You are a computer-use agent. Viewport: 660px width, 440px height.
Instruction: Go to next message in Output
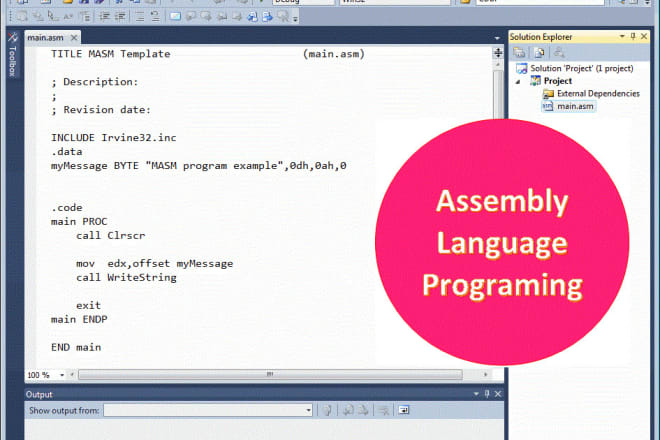click(x=364, y=410)
